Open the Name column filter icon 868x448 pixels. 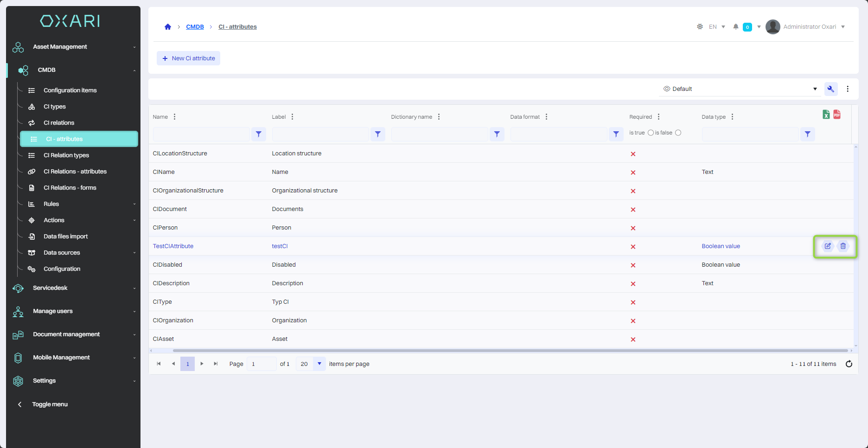[259, 134]
